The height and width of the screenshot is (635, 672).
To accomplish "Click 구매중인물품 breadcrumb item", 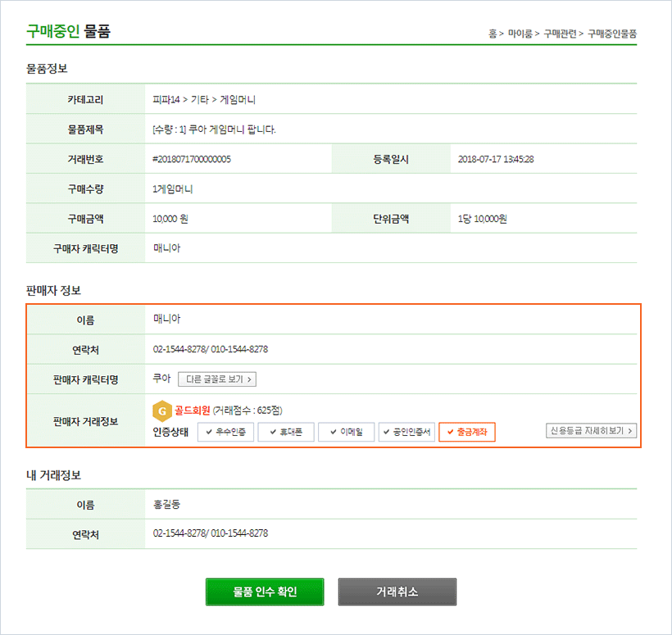I will click(612, 34).
